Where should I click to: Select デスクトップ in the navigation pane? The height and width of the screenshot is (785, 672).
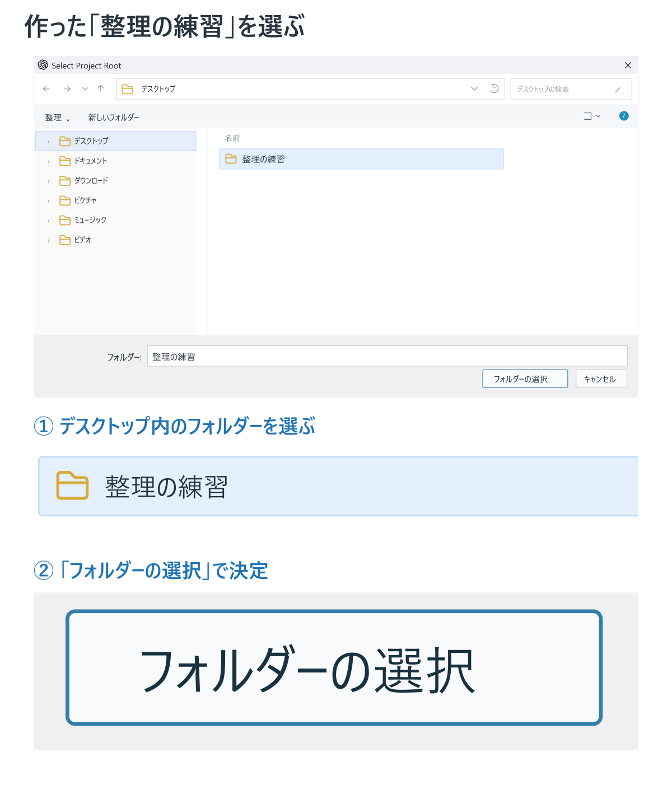[x=115, y=141]
